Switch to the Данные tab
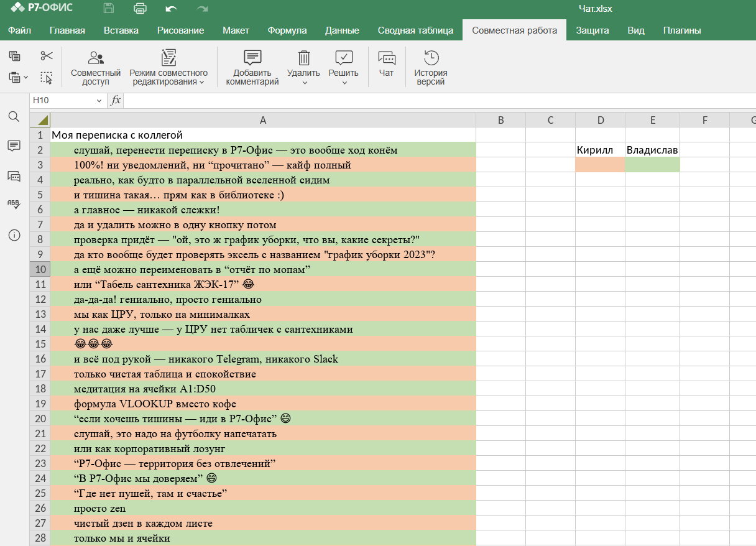The height and width of the screenshot is (546, 756). click(x=342, y=30)
